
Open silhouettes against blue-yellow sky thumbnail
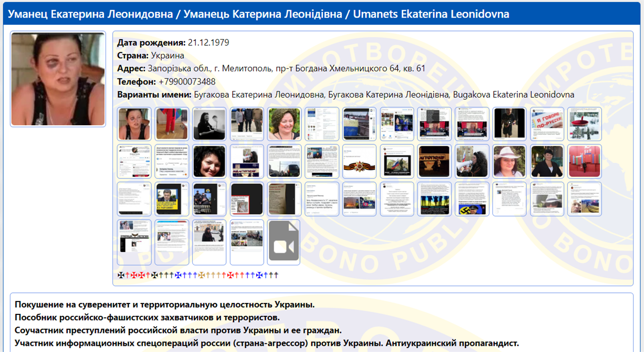point(434,199)
